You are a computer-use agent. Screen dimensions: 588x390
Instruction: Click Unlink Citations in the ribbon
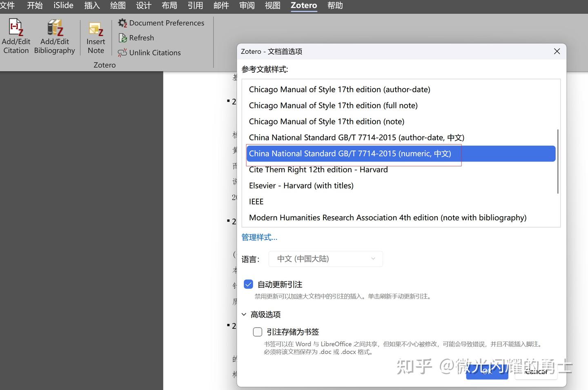point(149,53)
